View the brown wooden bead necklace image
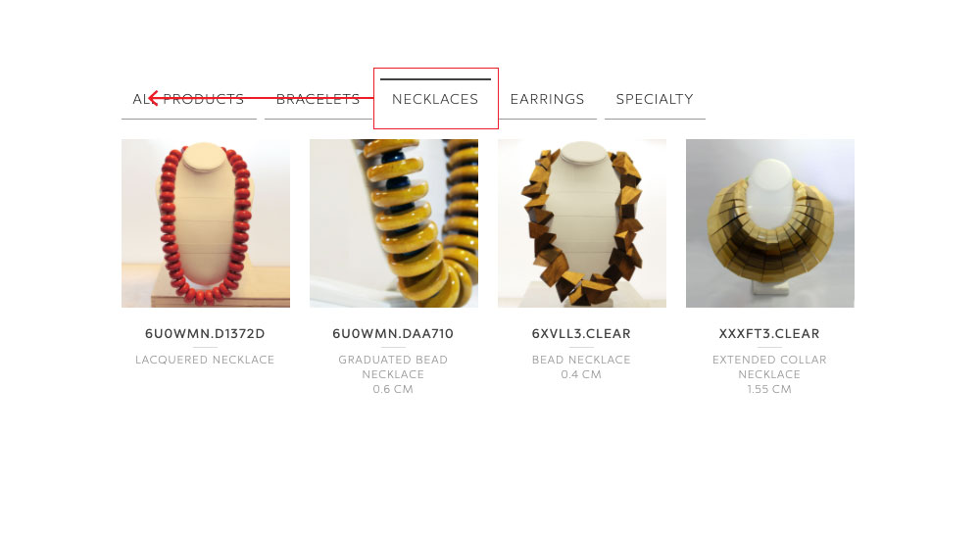This screenshot has width=980, height=534. click(582, 223)
